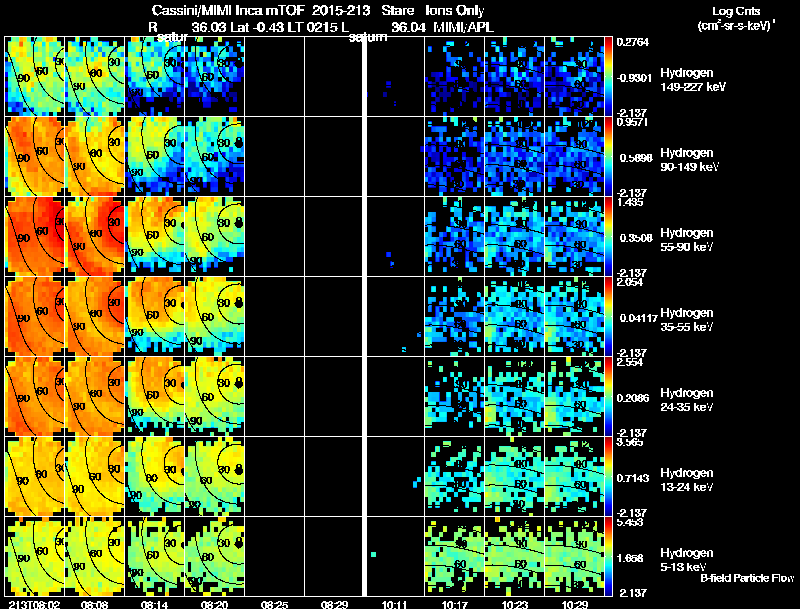The height and width of the screenshot is (609, 800).
Task: Select the 'Hydrogen 149-227 keV' row label
Action: (x=693, y=80)
